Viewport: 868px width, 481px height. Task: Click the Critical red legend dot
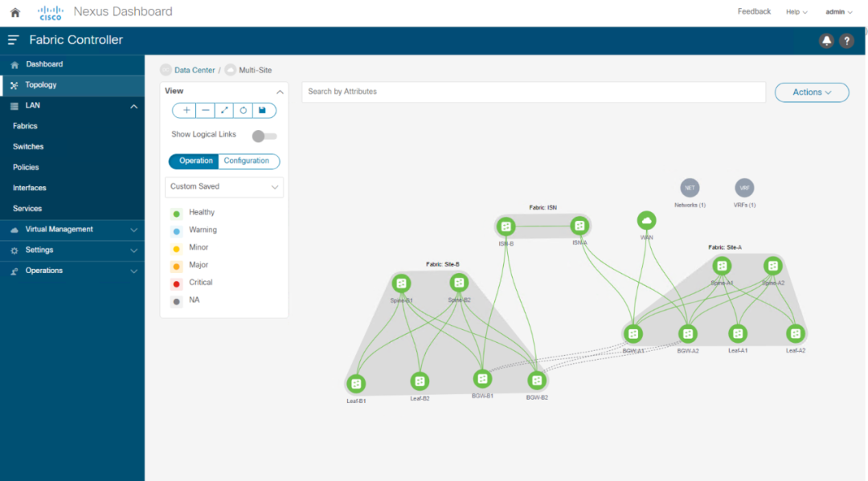tap(177, 283)
